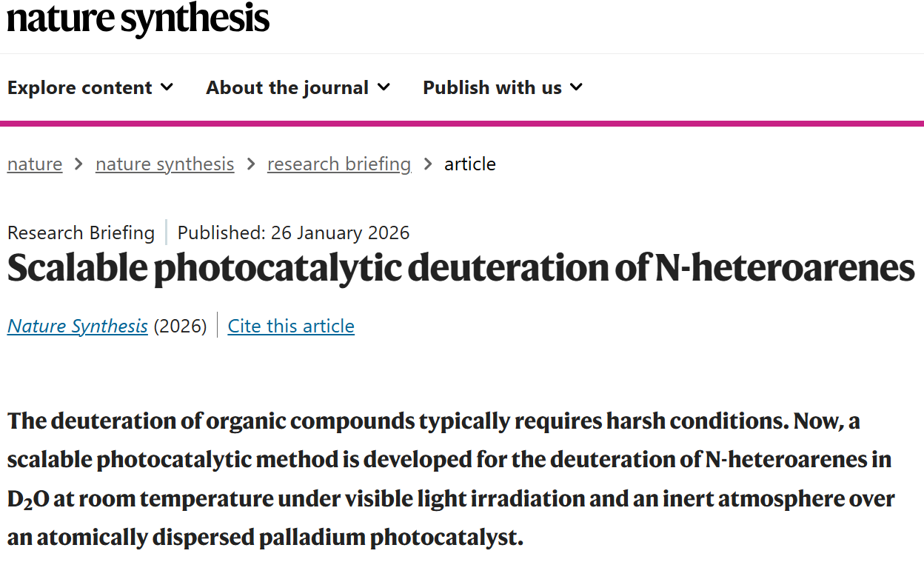Click the Published 26 January 2026 date
This screenshot has width=924, height=562.
click(293, 233)
